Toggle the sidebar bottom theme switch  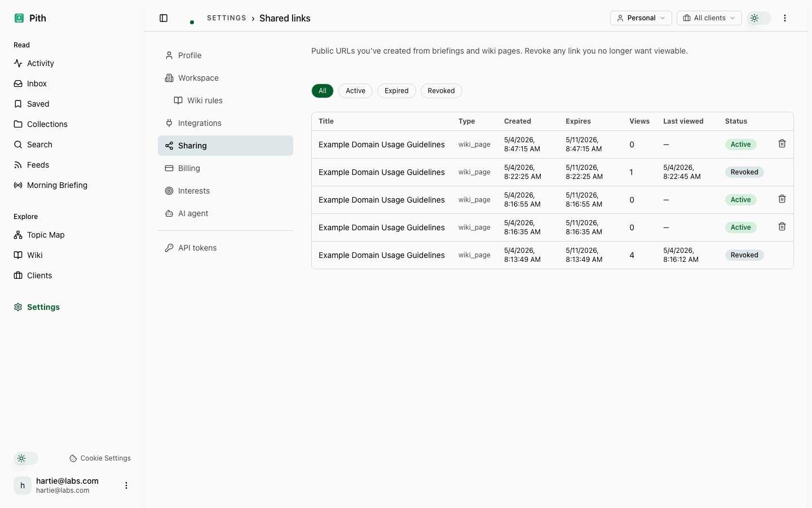click(x=26, y=458)
